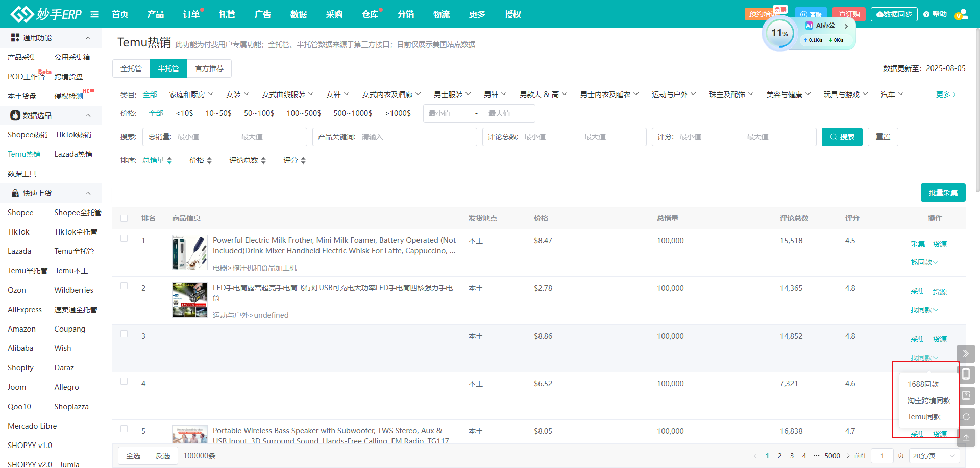Click the 数据选品 flame icon
Screen dimensions: 980x468
tap(15, 115)
